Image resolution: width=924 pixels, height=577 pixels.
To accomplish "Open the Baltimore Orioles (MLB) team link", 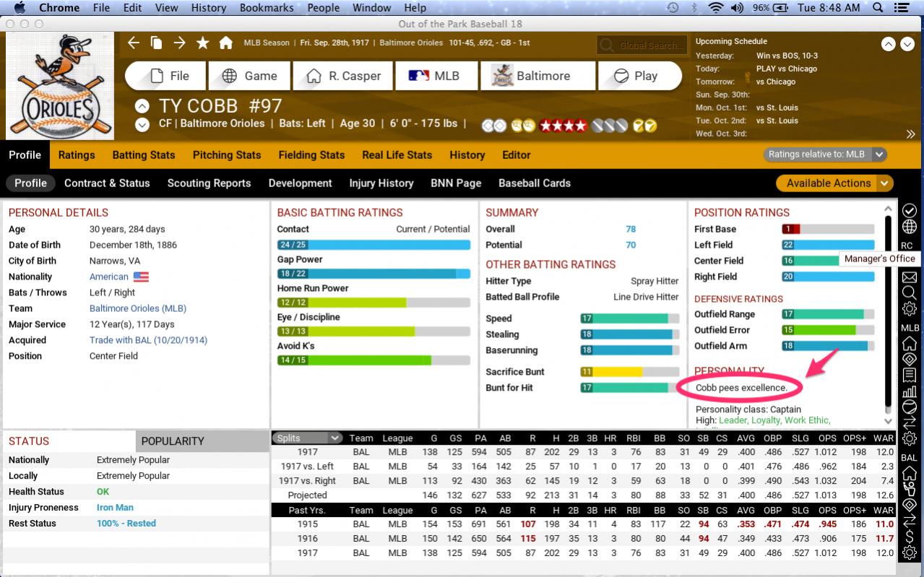I will coord(137,308).
